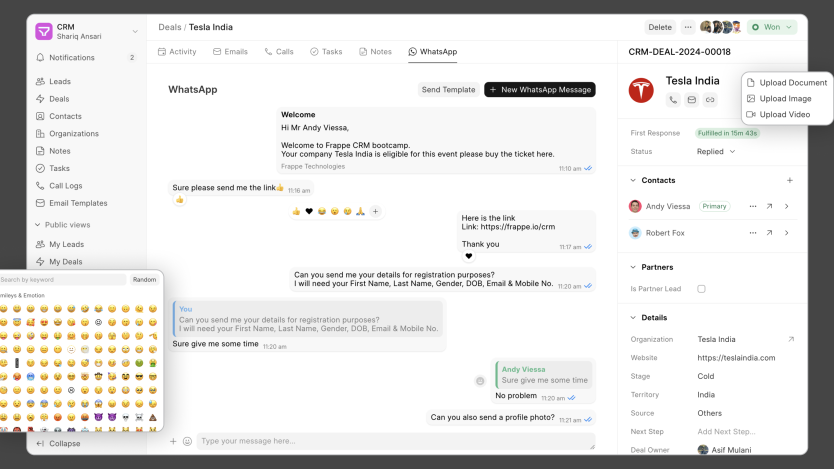The width and height of the screenshot is (834, 469).
Task: Go to Deals breadcrumb link
Action: pyautogui.click(x=170, y=27)
